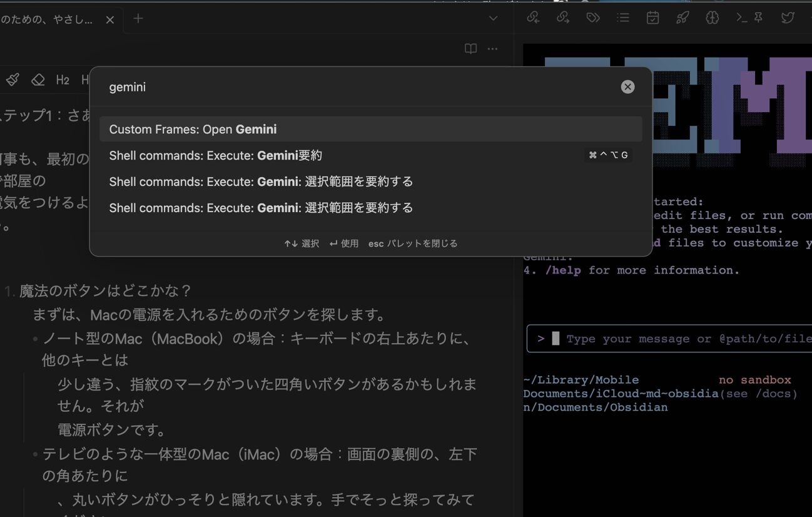Close the current note tab

[110, 20]
